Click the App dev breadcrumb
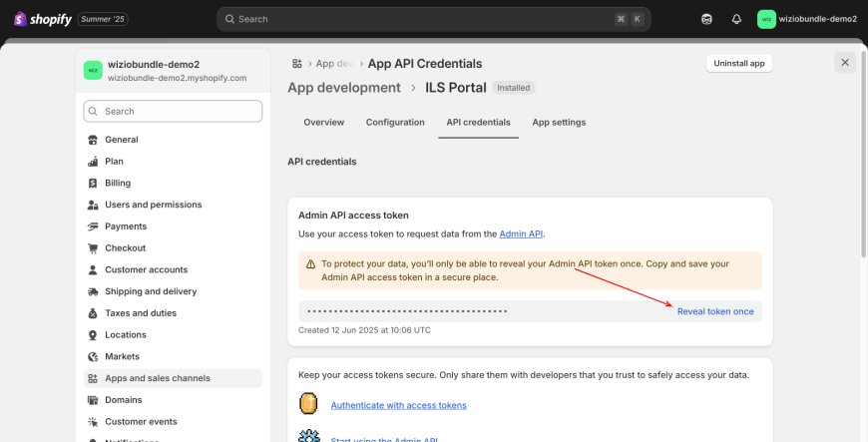This screenshot has width=868, height=442. tap(334, 64)
